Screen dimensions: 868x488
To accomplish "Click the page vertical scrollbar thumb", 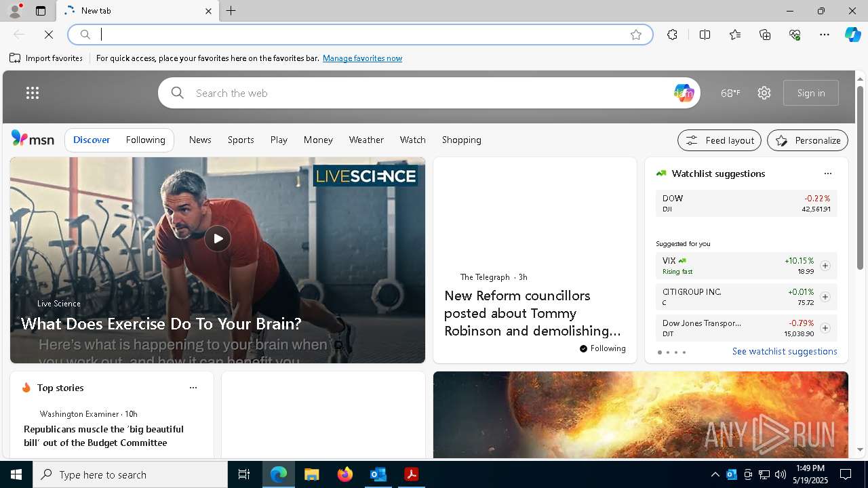I will point(861,176).
